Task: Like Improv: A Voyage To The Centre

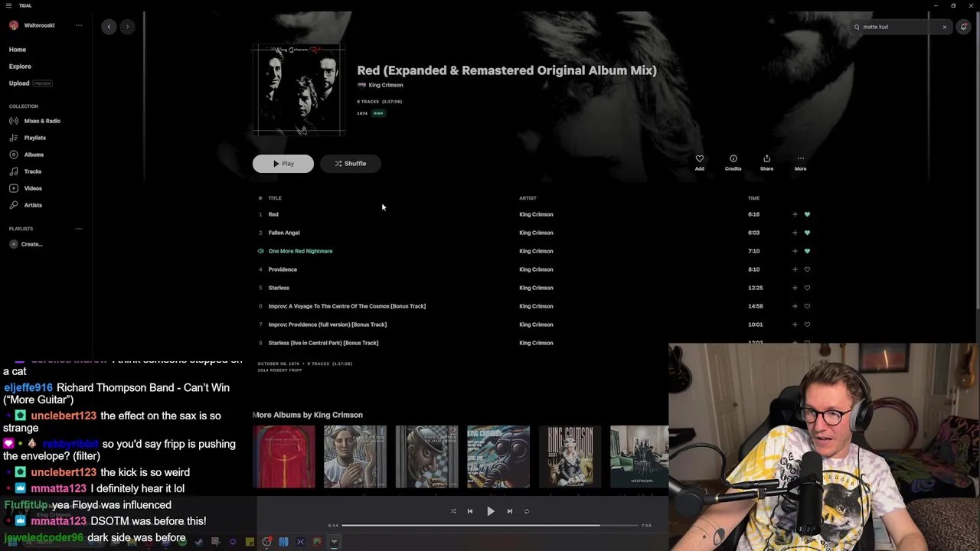Action: point(807,306)
